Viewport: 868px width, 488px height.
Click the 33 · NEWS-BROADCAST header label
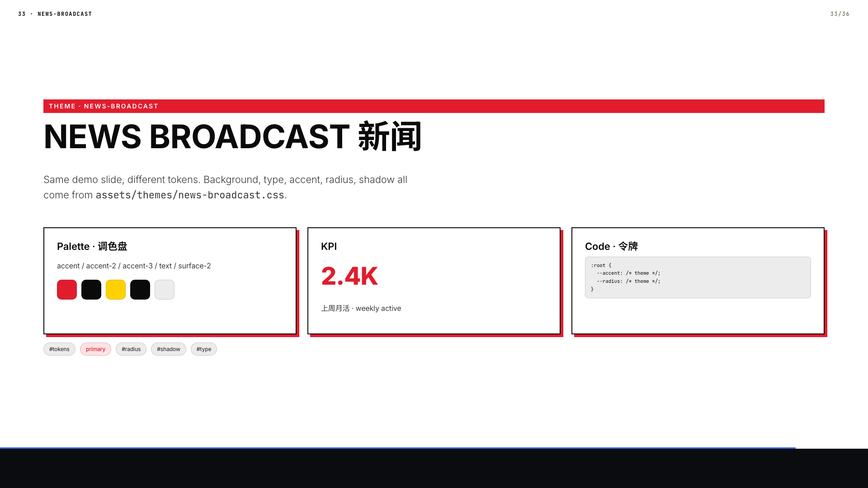click(55, 14)
